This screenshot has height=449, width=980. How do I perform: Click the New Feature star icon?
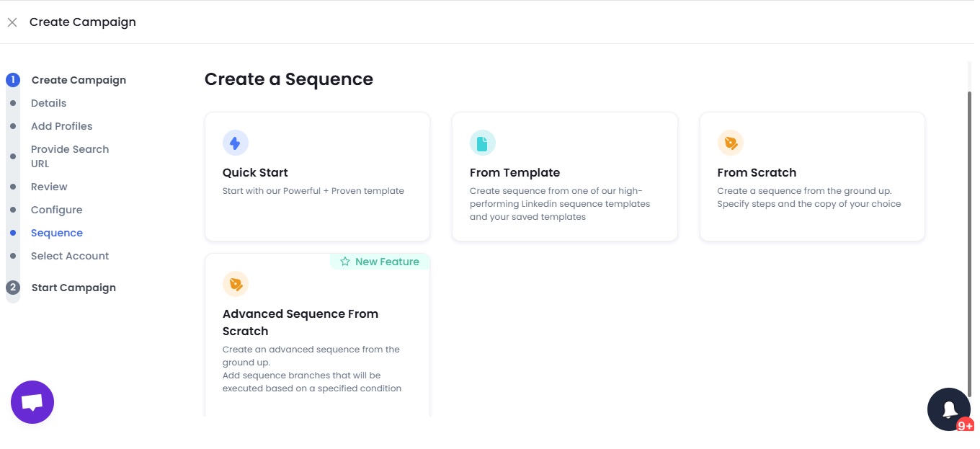pyautogui.click(x=344, y=262)
